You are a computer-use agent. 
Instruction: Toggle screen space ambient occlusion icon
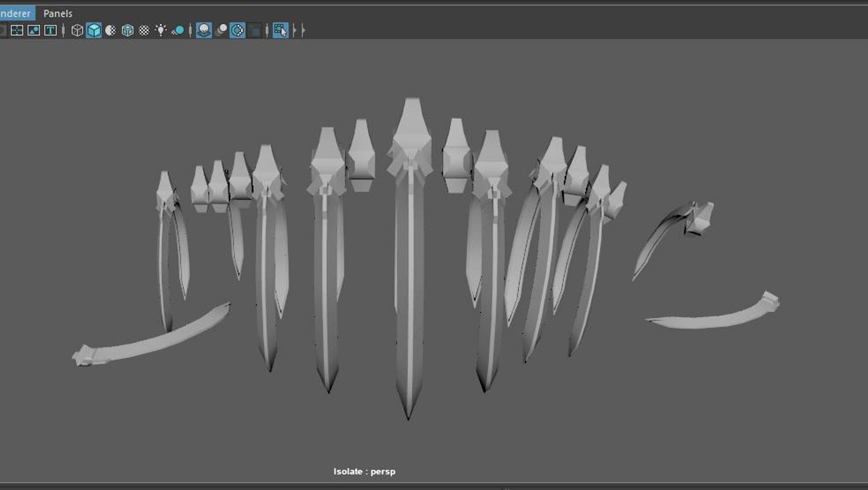pyautogui.click(x=204, y=30)
